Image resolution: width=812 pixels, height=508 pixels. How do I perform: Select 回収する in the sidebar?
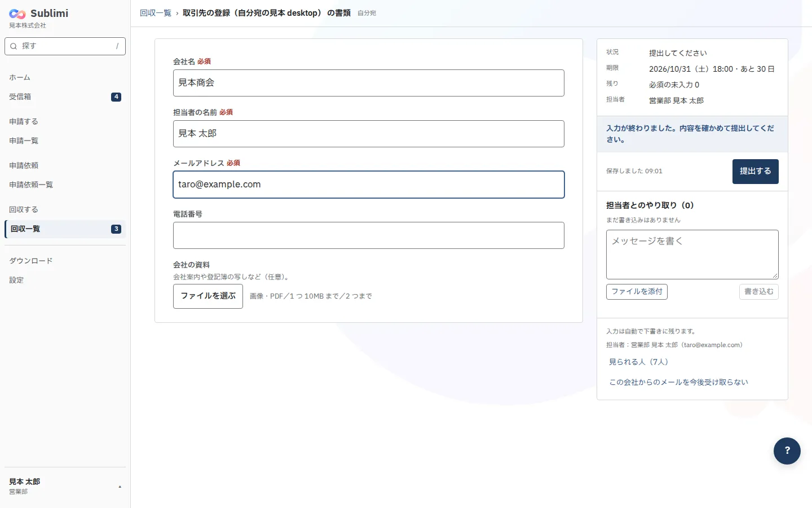(x=65, y=209)
